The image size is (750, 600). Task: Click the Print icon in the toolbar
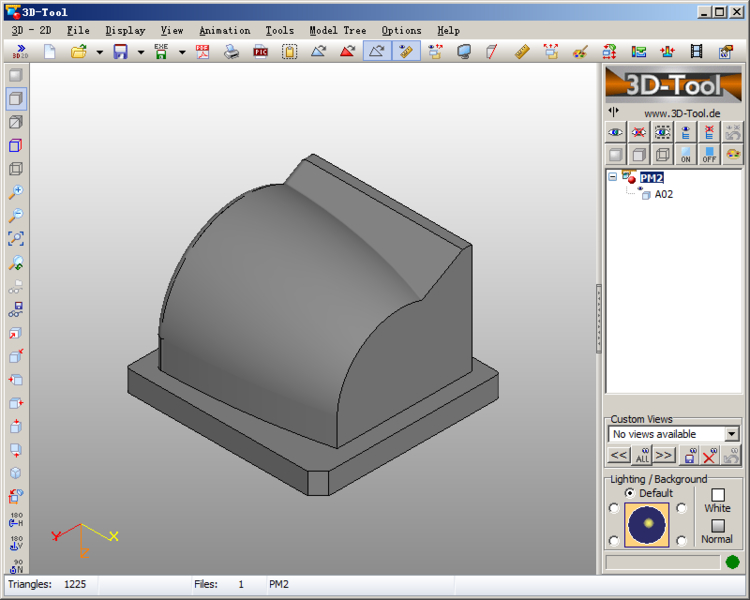pos(231,51)
